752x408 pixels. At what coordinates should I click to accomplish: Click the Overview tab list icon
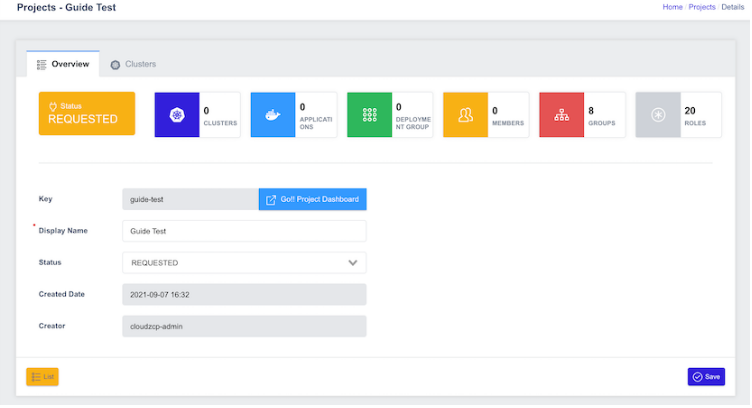(42, 64)
